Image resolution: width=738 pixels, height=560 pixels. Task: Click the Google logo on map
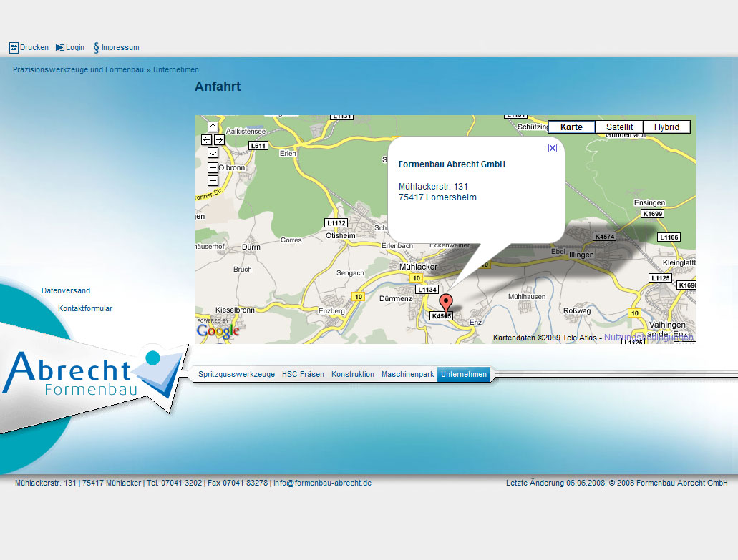point(218,330)
